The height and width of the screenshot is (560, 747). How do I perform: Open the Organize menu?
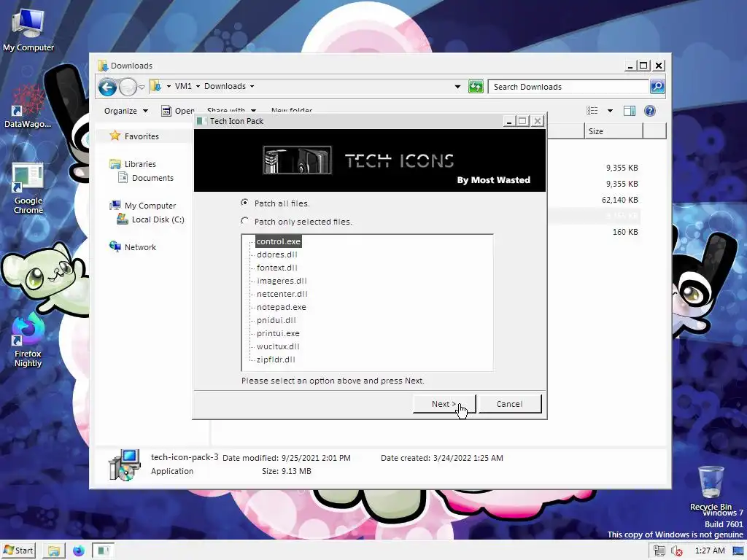click(125, 111)
